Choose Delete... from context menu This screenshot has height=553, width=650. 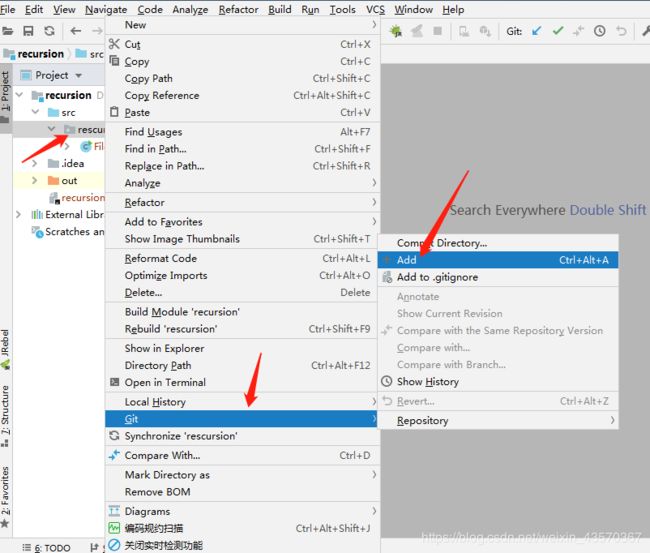(x=243, y=292)
